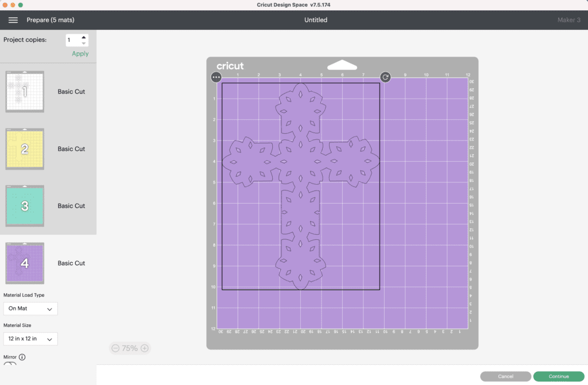Select the cross shape on the mat
This screenshot has width=588, height=385.
click(301, 186)
